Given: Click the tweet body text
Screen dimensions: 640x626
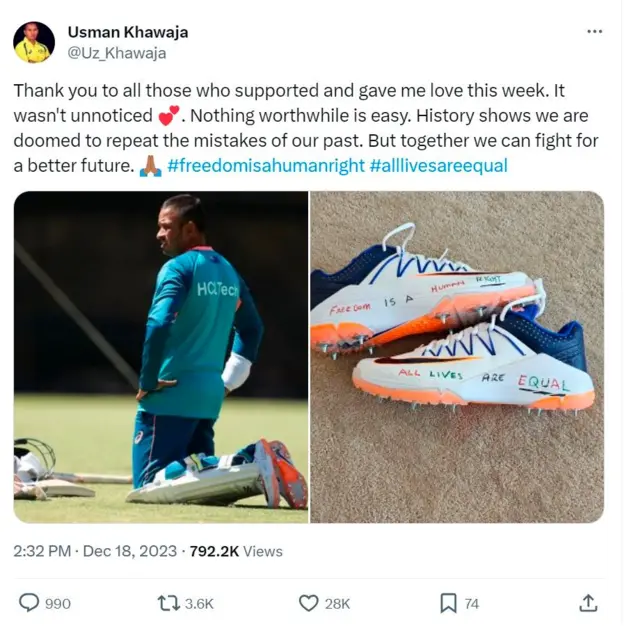Looking at the screenshot, I should point(306,128).
